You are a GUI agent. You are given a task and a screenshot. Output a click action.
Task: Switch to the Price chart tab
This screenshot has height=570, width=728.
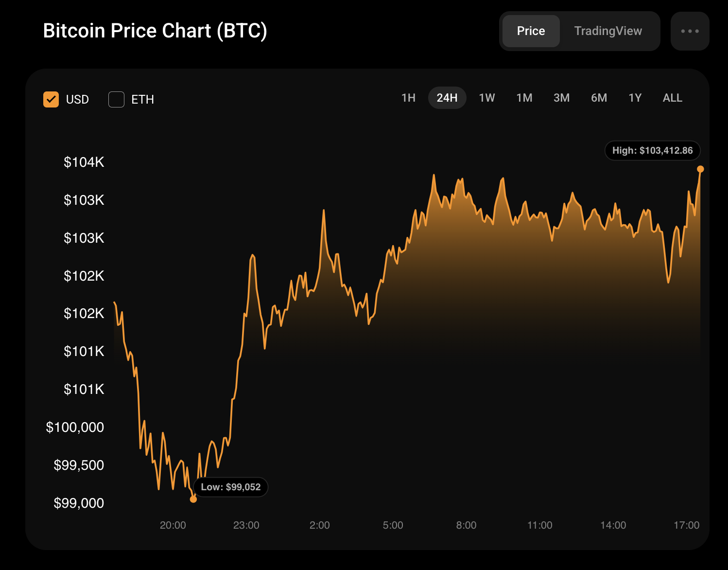point(531,31)
